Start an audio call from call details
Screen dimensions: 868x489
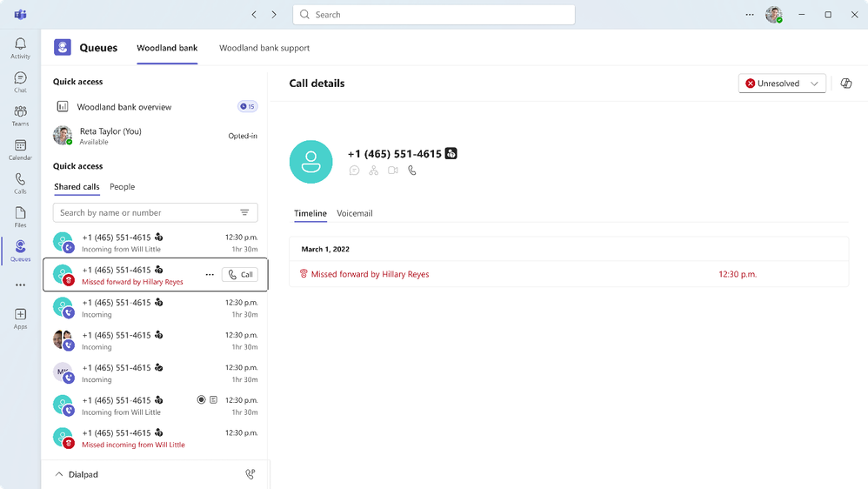point(412,171)
